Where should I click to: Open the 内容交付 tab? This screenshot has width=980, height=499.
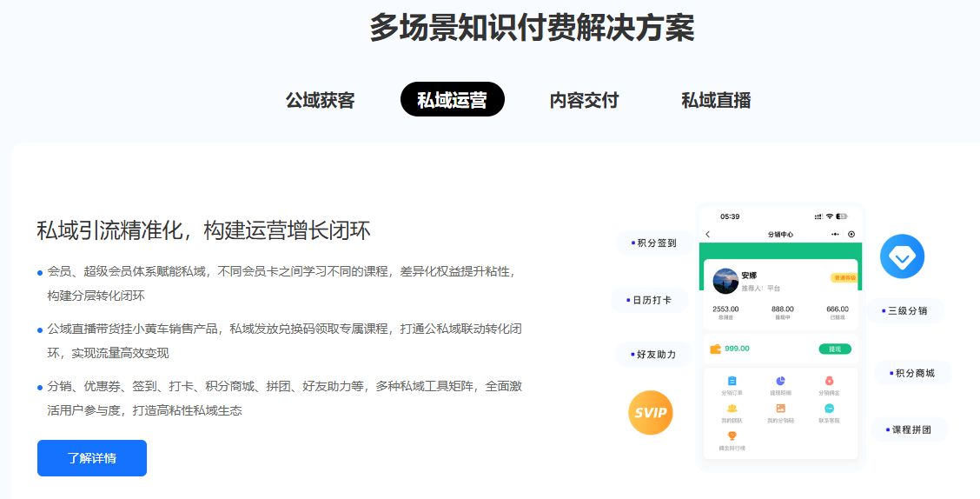[x=584, y=100]
